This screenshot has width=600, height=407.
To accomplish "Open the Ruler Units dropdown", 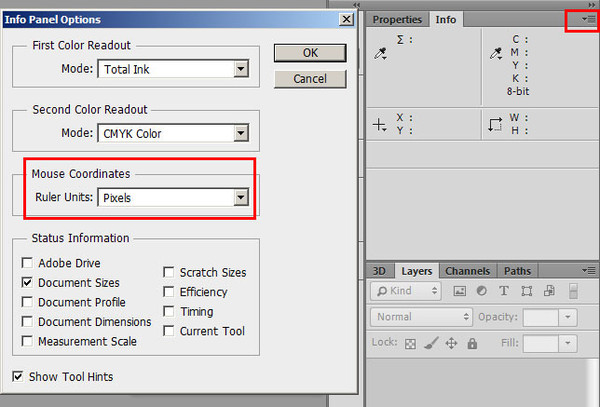I will pyautogui.click(x=175, y=198).
